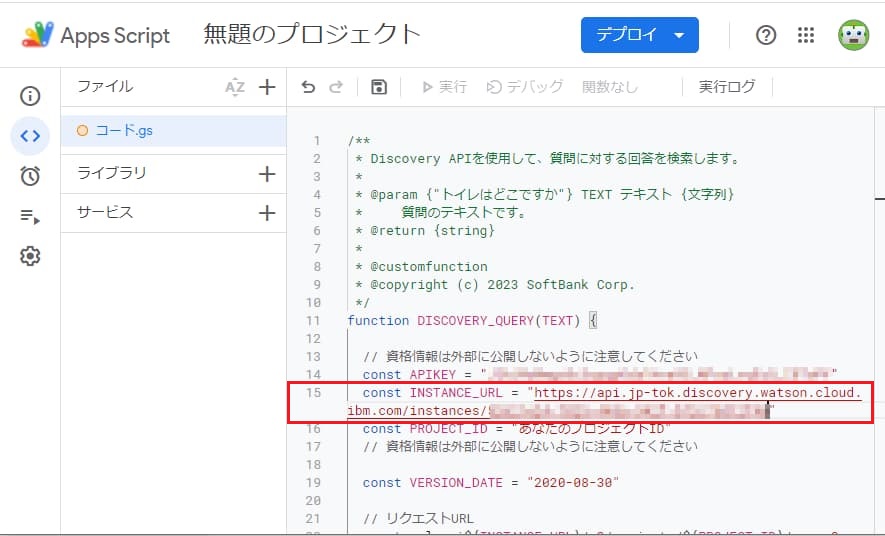
Task: Open the Overview info icon in sidebar
Action: coord(30,96)
